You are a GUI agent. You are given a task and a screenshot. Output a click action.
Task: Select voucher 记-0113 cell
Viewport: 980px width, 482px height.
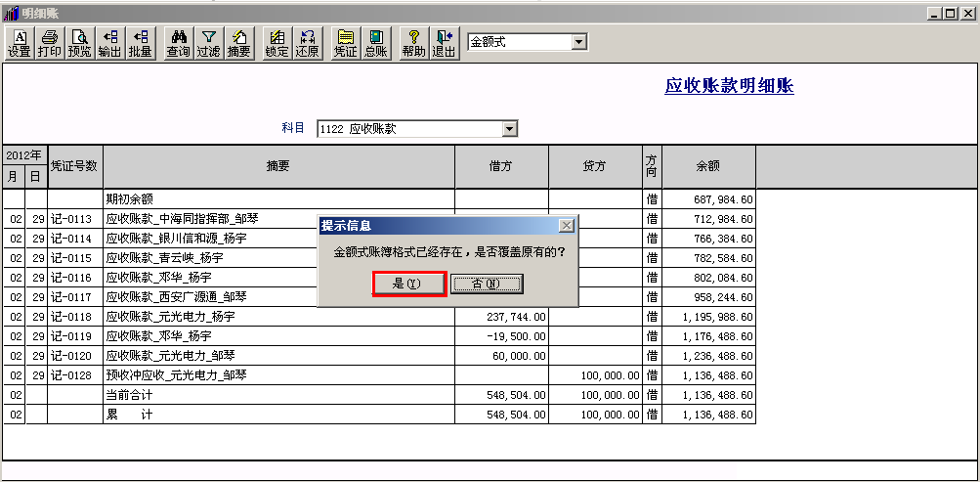[75, 219]
